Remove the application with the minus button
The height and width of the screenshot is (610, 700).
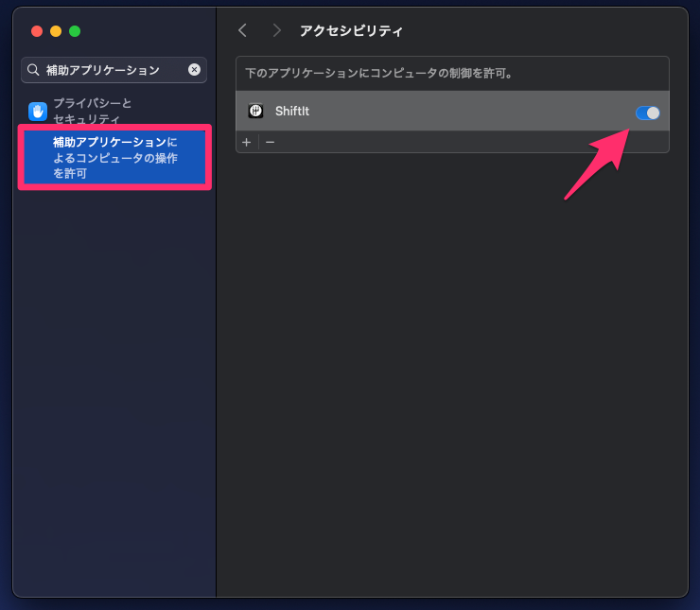point(270,142)
